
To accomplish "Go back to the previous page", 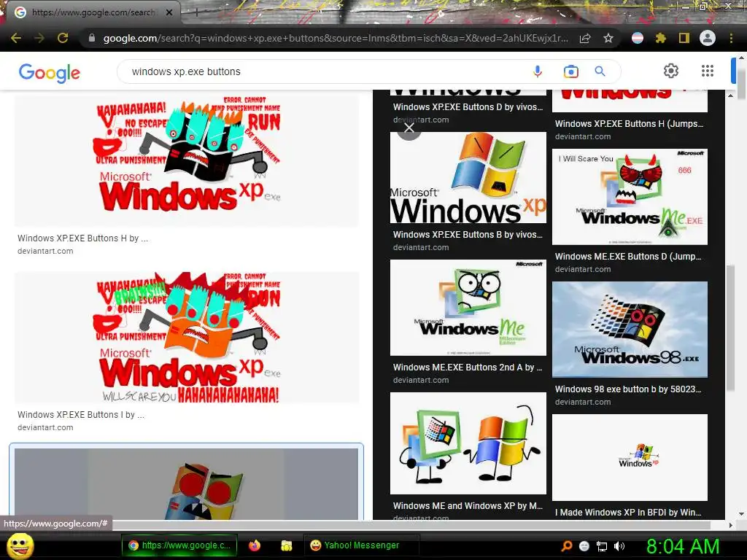I will [16, 38].
